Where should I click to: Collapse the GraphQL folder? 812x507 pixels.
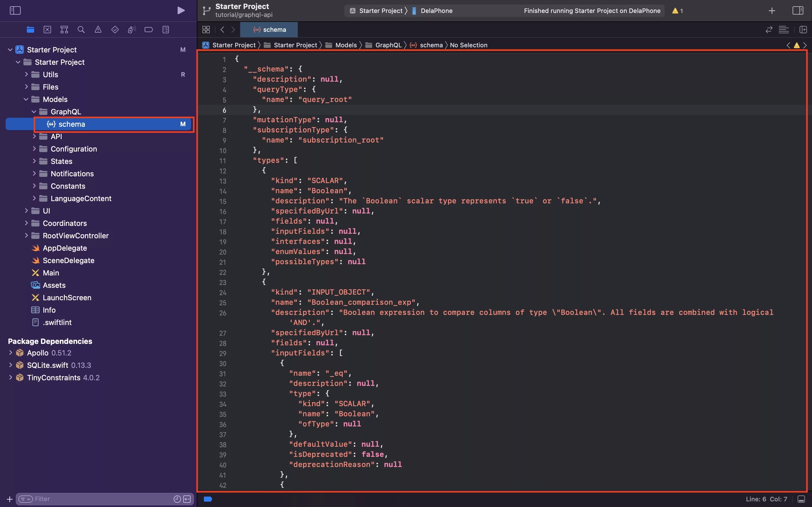click(x=34, y=112)
